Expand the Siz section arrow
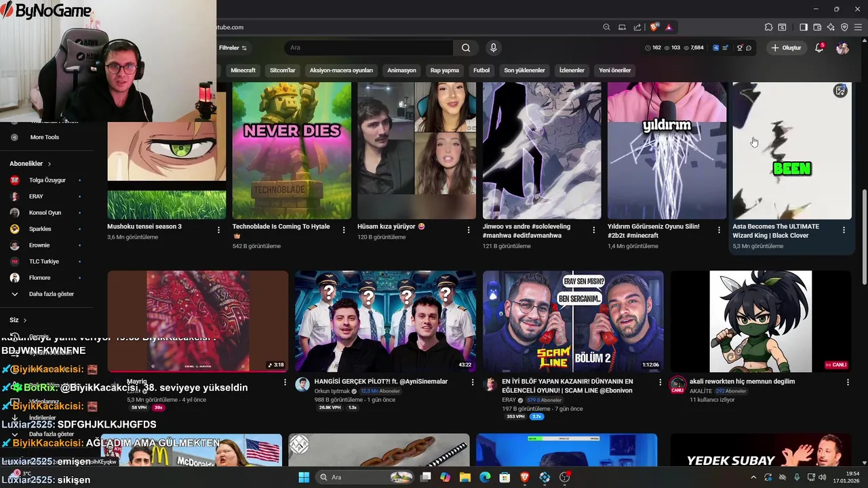The width and height of the screenshot is (868, 488). coord(25,320)
